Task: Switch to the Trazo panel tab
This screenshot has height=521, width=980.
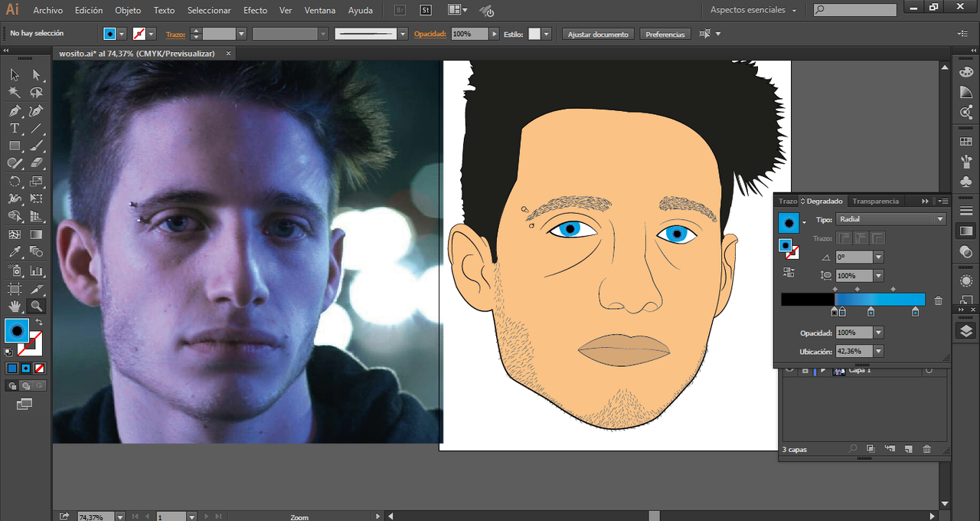Action: pos(788,201)
